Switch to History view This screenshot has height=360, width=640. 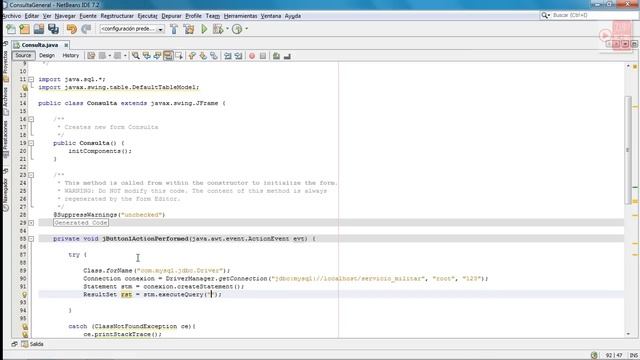70,56
